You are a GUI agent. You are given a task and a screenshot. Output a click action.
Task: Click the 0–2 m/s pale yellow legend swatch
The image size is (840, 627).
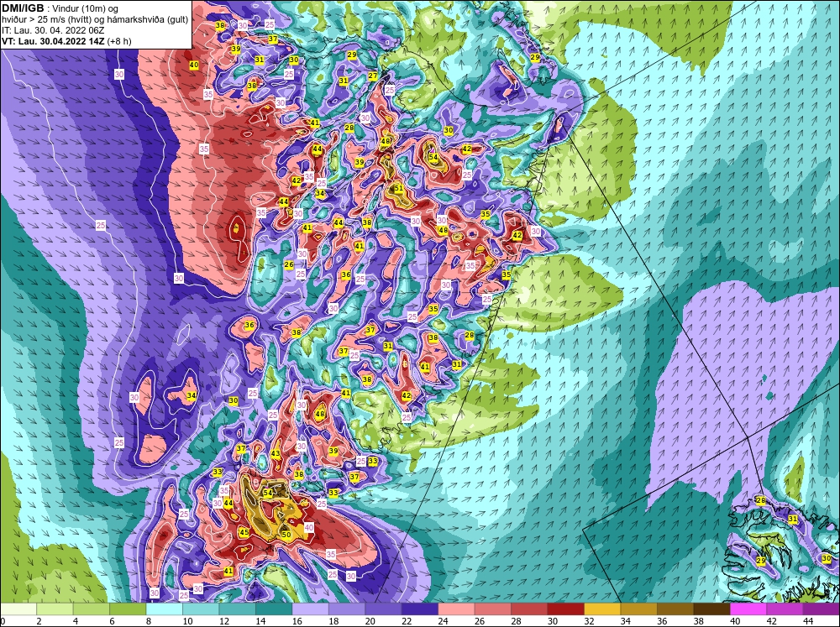click(x=18, y=609)
